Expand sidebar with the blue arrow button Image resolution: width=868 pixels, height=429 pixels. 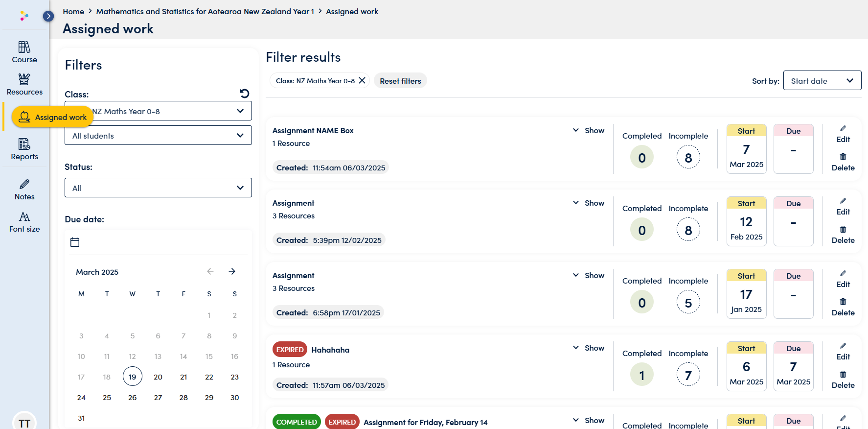tap(48, 16)
